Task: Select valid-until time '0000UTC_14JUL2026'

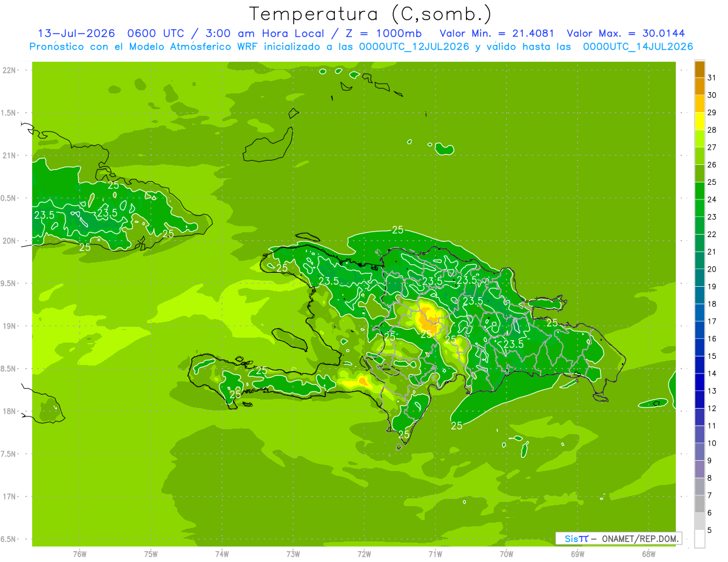Action: point(638,46)
